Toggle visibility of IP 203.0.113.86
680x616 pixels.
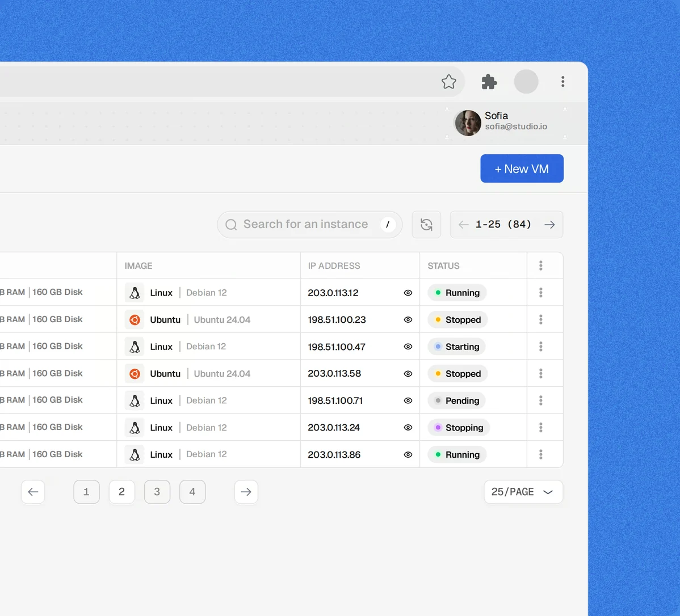tap(408, 455)
